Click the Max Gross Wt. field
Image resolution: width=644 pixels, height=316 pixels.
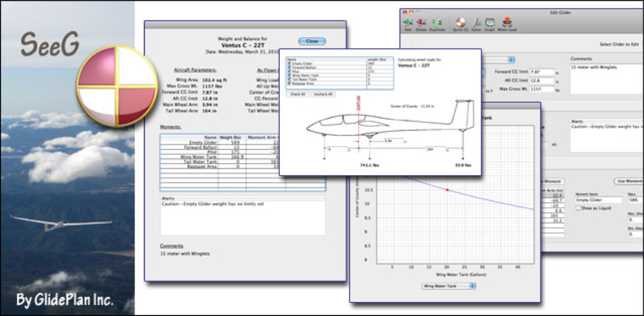[x=542, y=90]
